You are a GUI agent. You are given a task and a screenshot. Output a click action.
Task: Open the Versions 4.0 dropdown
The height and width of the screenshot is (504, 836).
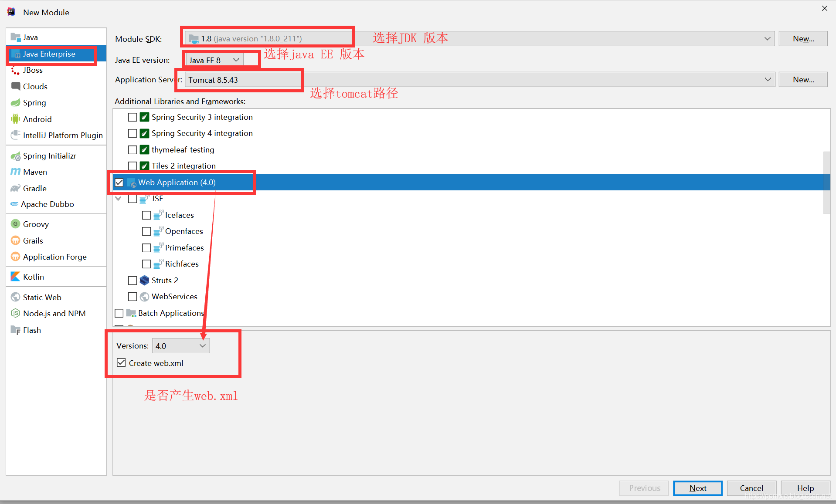pyautogui.click(x=181, y=346)
